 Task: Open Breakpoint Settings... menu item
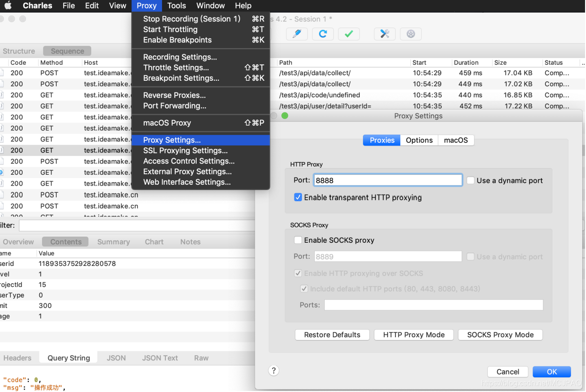200,78
